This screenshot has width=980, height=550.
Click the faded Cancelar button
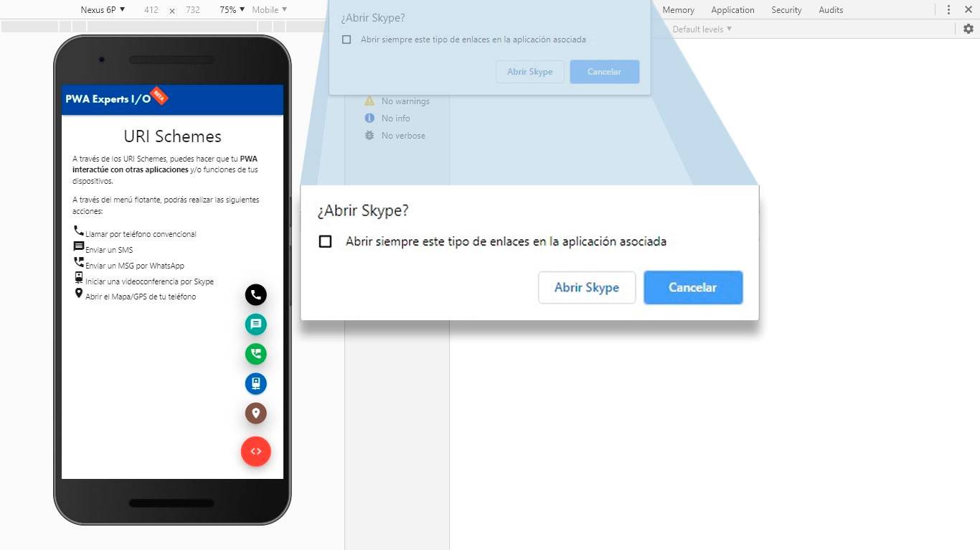click(604, 72)
